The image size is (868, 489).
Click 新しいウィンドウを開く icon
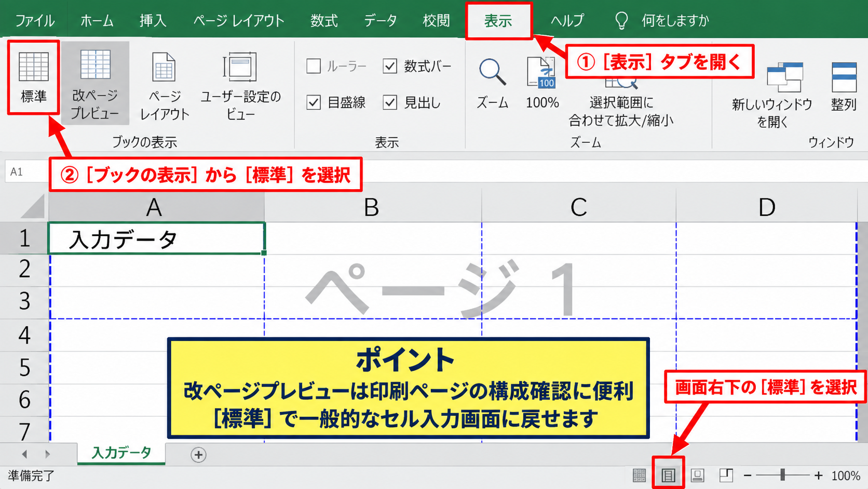tap(772, 95)
